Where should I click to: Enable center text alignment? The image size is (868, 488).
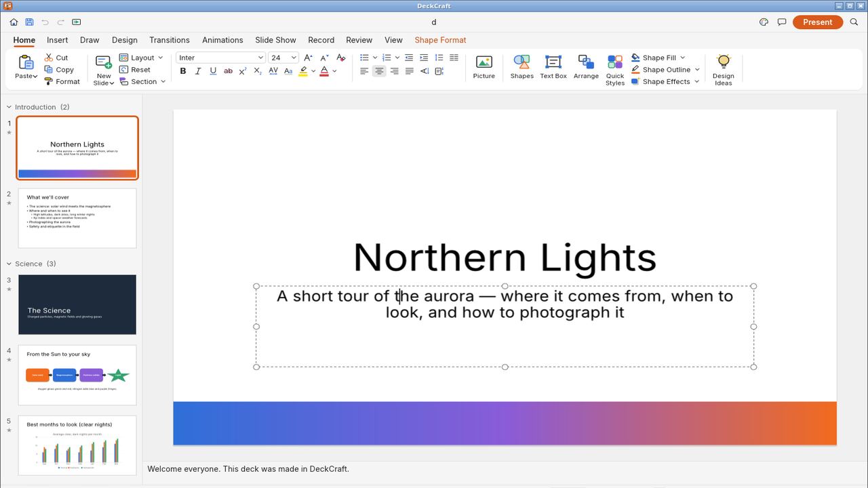(x=379, y=70)
